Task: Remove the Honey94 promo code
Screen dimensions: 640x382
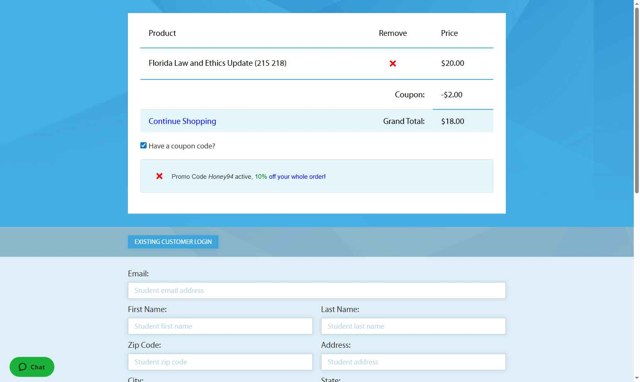Action: (159, 176)
